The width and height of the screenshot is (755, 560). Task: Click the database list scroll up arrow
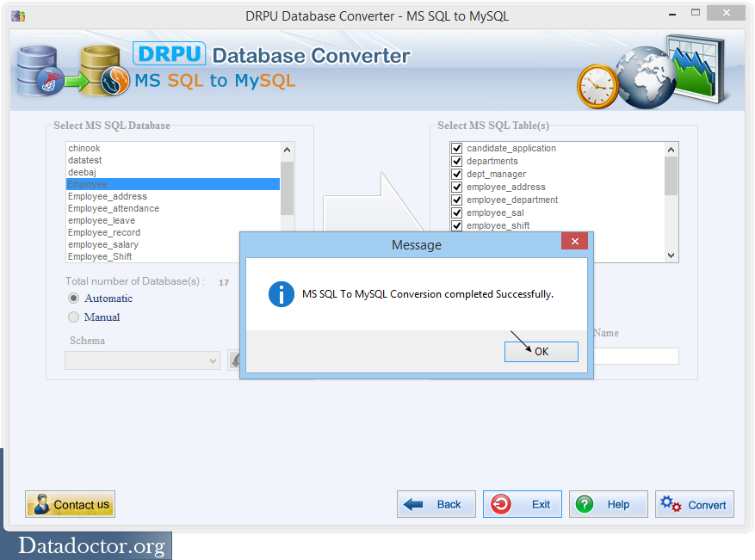pos(287,150)
